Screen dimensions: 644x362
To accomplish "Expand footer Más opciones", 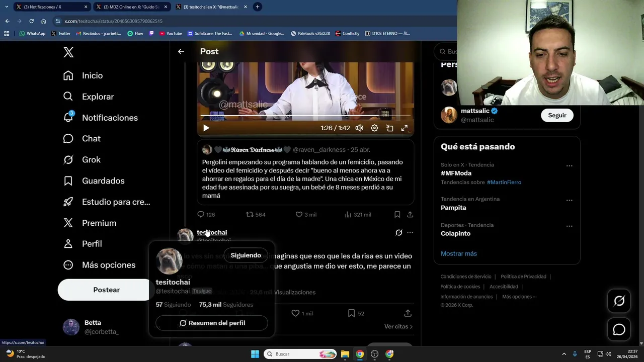I will [x=519, y=297].
